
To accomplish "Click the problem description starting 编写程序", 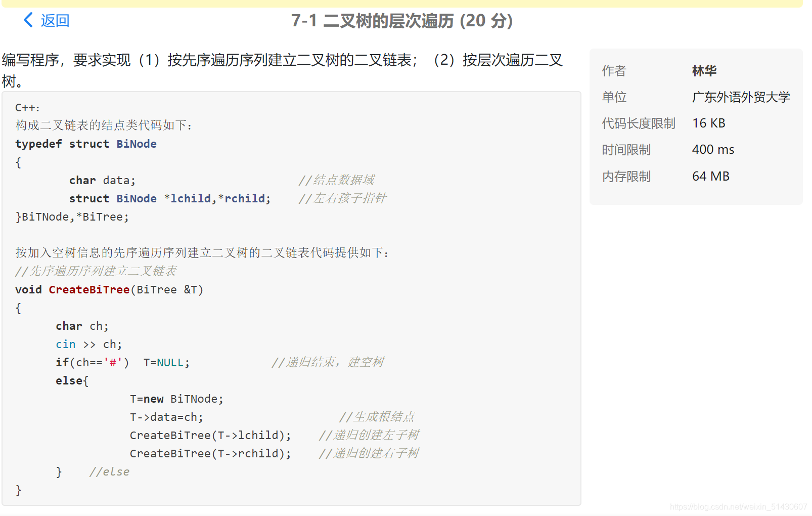I will pos(283,70).
